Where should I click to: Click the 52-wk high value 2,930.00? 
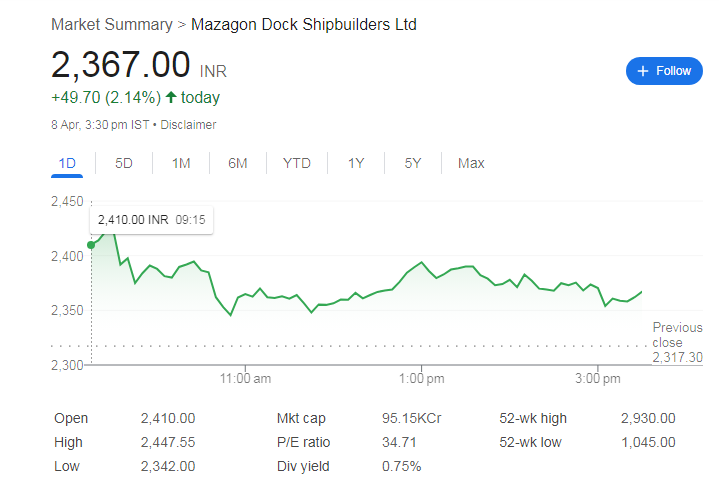tap(647, 419)
